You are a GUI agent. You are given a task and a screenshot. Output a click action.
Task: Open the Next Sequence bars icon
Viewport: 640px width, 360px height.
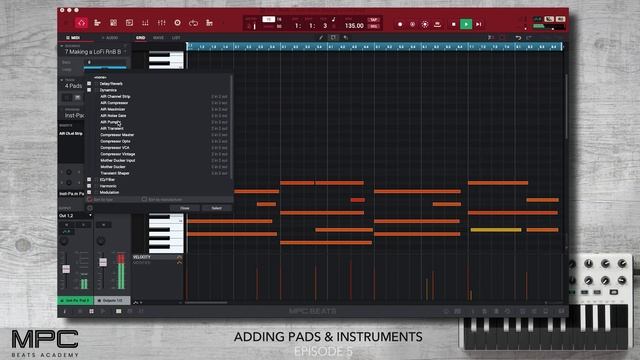tap(209, 23)
